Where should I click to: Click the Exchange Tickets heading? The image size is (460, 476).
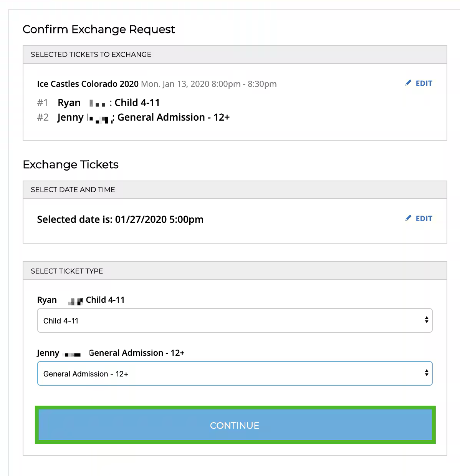pos(71,164)
